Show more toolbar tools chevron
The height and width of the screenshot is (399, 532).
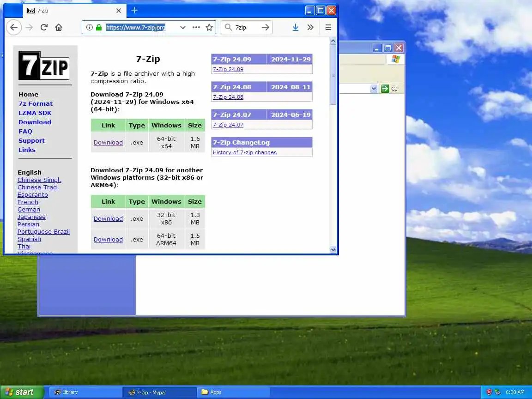pos(310,28)
